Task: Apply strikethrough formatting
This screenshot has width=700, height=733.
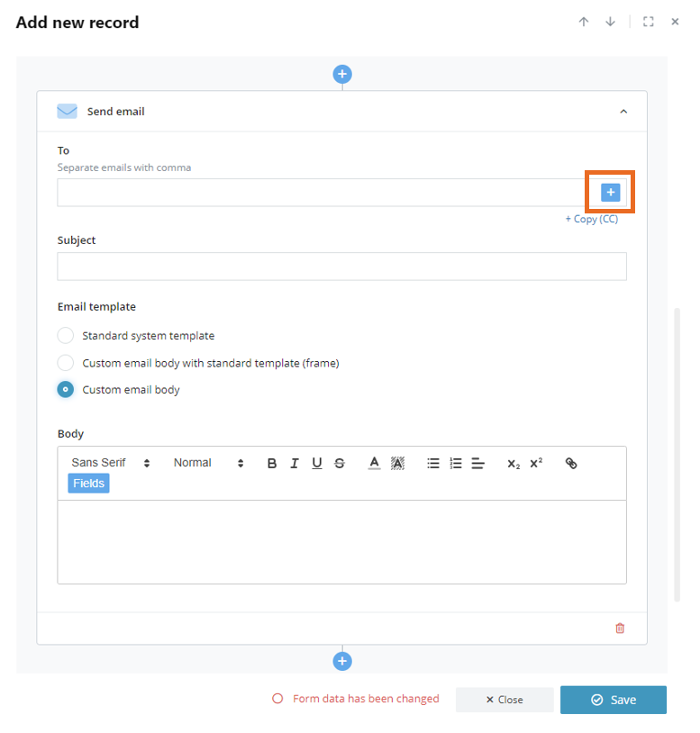Action: click(340, 463)
